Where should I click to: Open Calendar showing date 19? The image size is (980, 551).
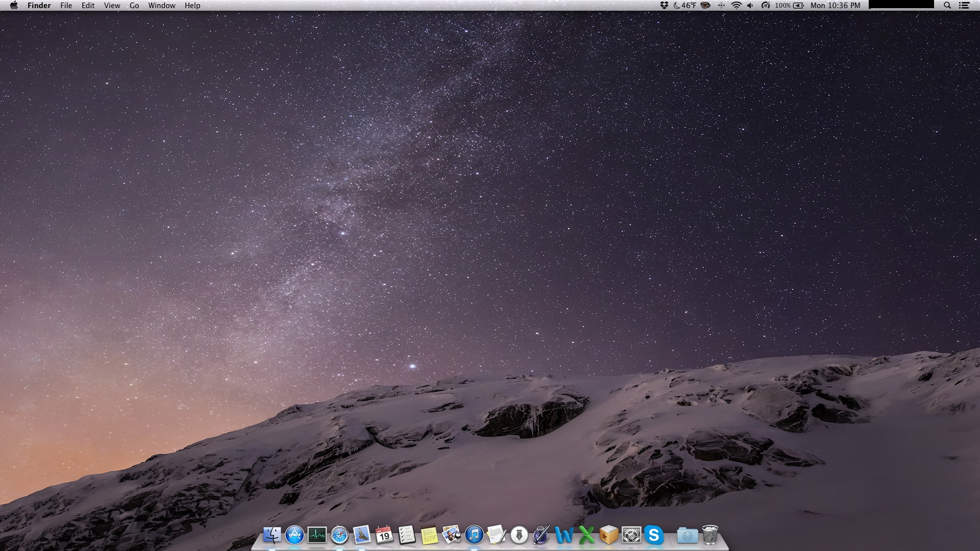click(x=384, y=535)
